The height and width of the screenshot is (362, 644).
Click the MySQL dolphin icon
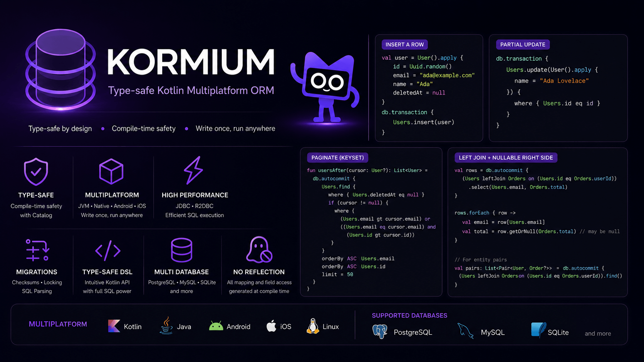pos(465,331)
